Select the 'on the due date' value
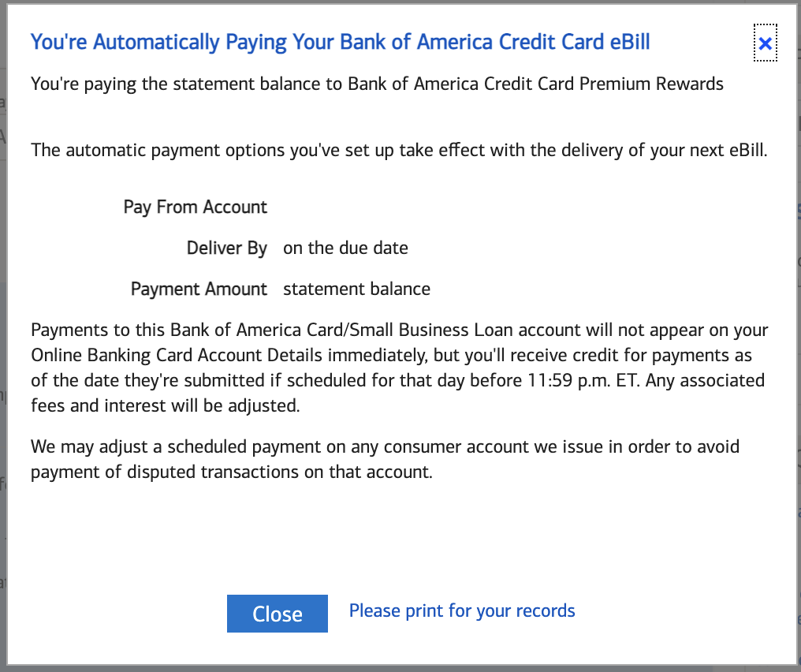Image resolution: width=801 pixels, height=672 pixels. (345, 248)
